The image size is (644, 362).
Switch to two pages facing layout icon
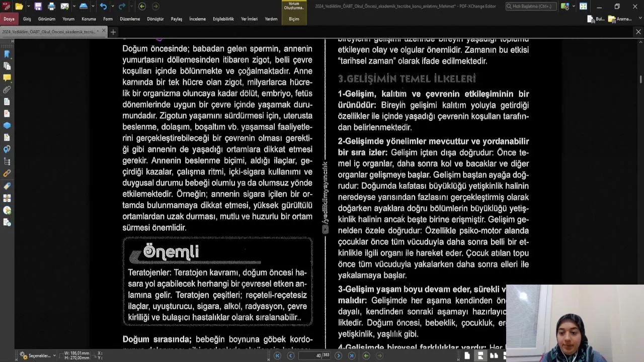494,355
